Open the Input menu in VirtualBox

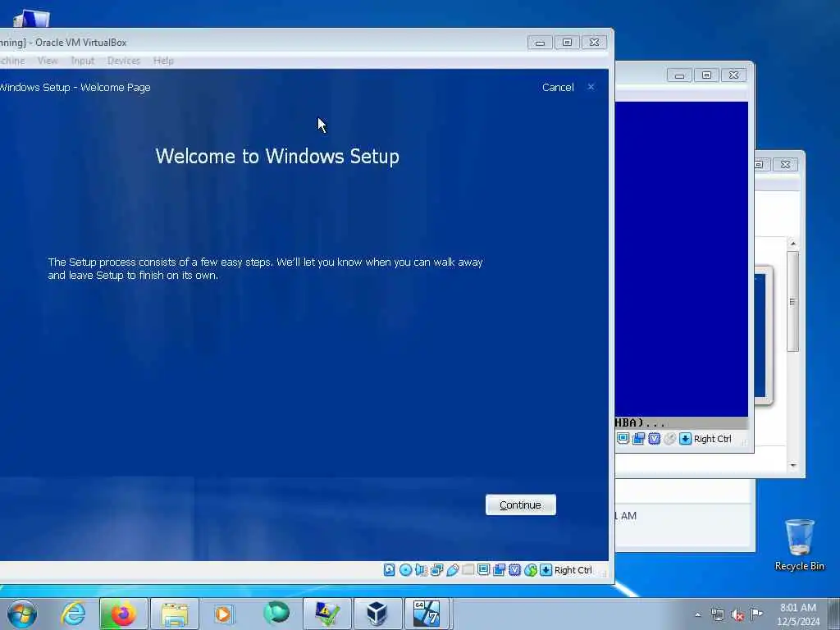coord(83,61)
